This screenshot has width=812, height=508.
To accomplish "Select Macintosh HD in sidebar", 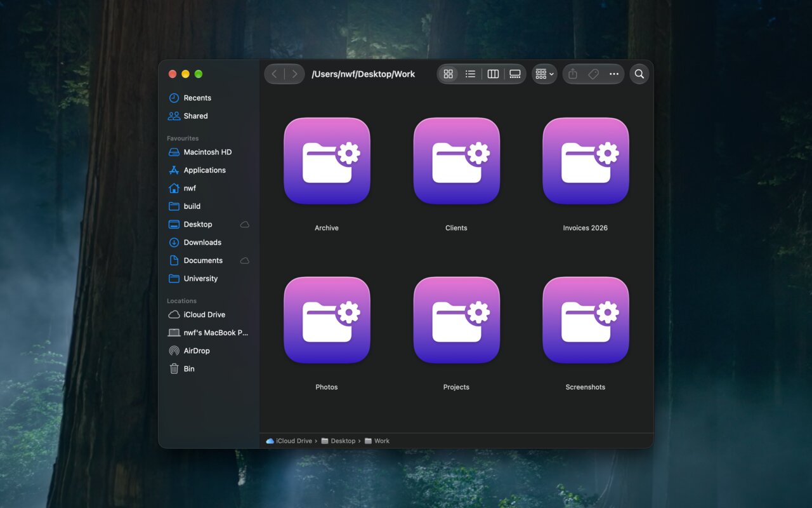I will click(209, 152).
